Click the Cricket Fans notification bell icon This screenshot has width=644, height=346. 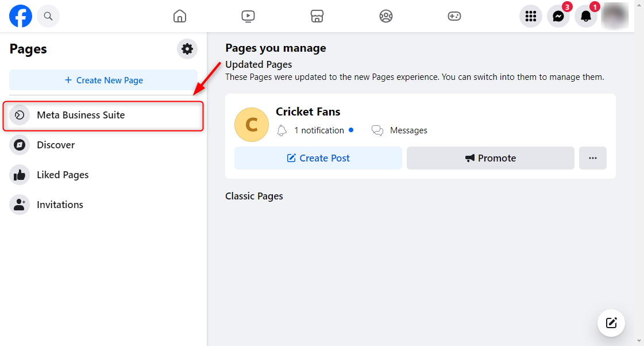pos(281,130)
